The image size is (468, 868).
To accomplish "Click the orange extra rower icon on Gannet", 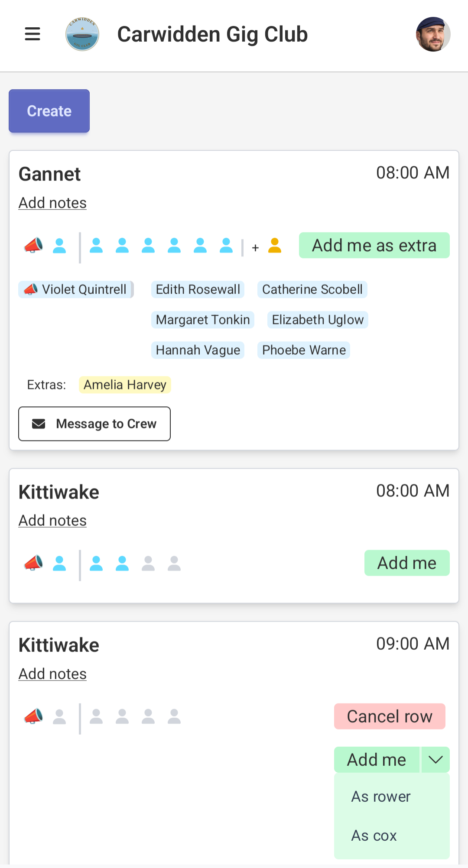I will tap(275, 246).
